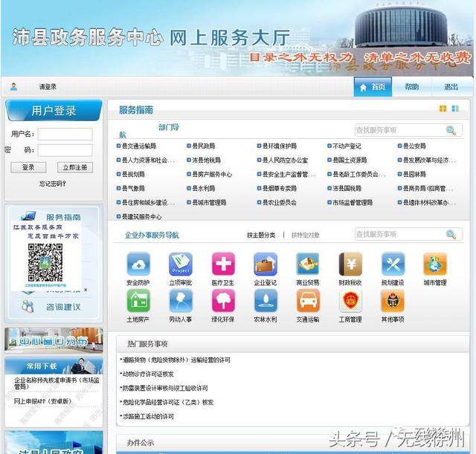Open department 沛县地税局
This screenshot has width=476, height=454.
click(x=207, y=160)
